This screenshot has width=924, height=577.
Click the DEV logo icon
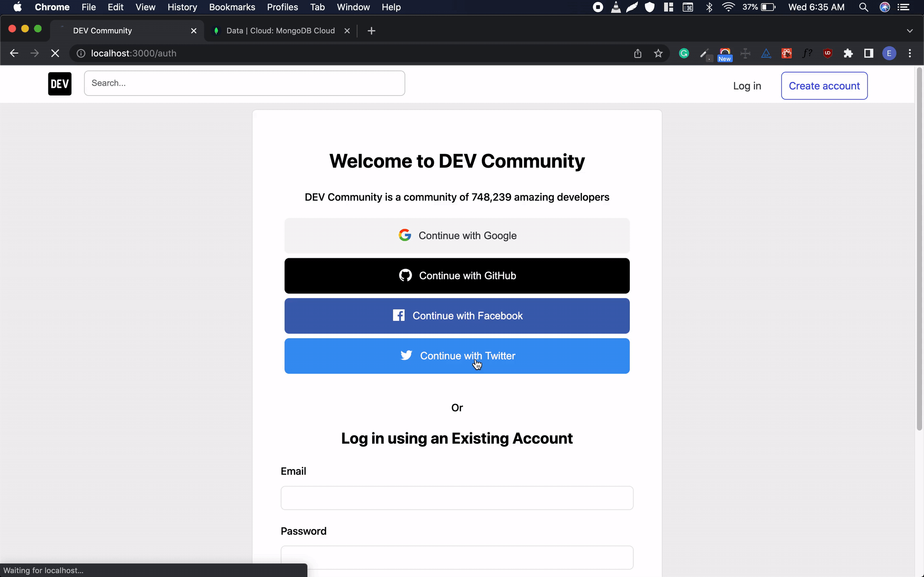tap(60, 84)
